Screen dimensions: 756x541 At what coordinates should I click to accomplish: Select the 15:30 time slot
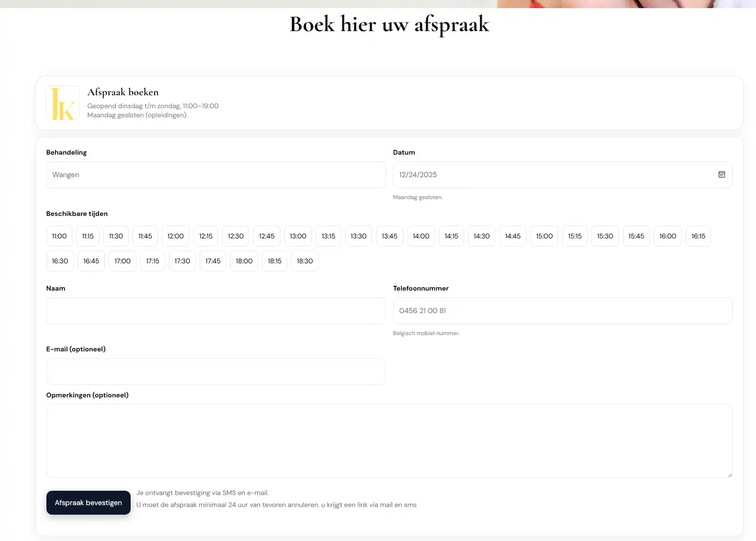pyautogui.click(x=605, y=236)
